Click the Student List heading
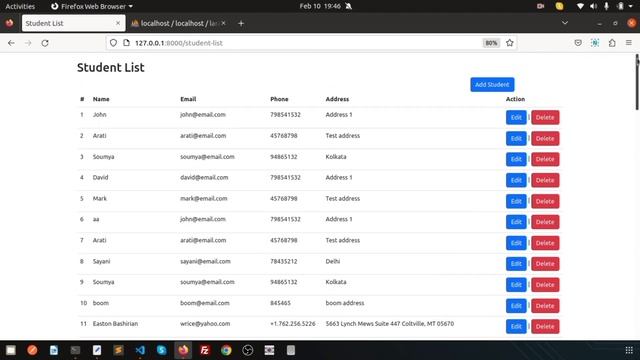The width and height of the screenshot is (640, 360). (x=111, y=67)
